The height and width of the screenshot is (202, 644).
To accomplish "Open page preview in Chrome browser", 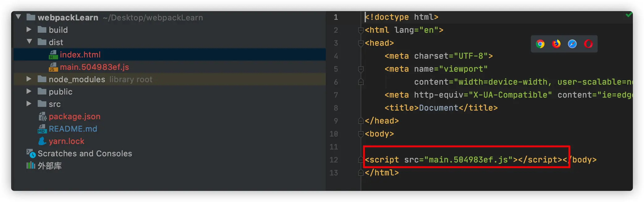I will pos(540,44).
